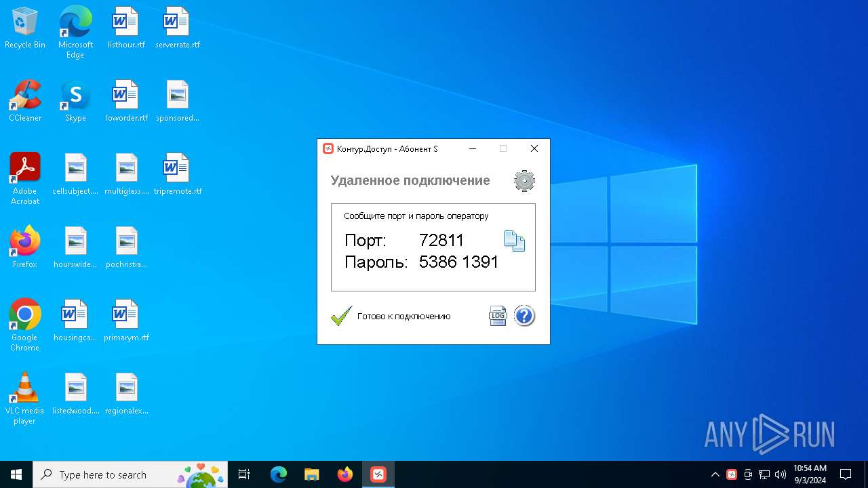
Task: Minimize the Контур.Доступ window
Action: [473, 148]
